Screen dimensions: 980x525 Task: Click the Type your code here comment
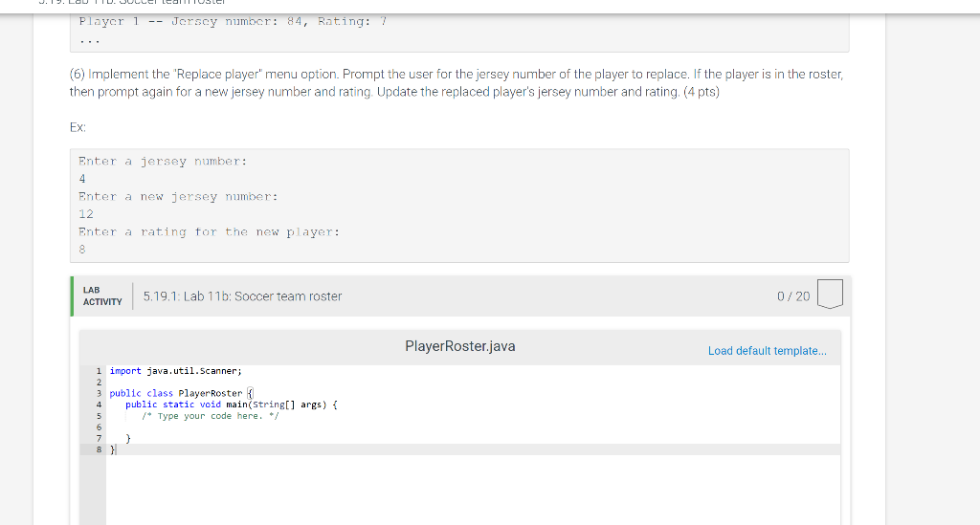[x=210, y=416]
